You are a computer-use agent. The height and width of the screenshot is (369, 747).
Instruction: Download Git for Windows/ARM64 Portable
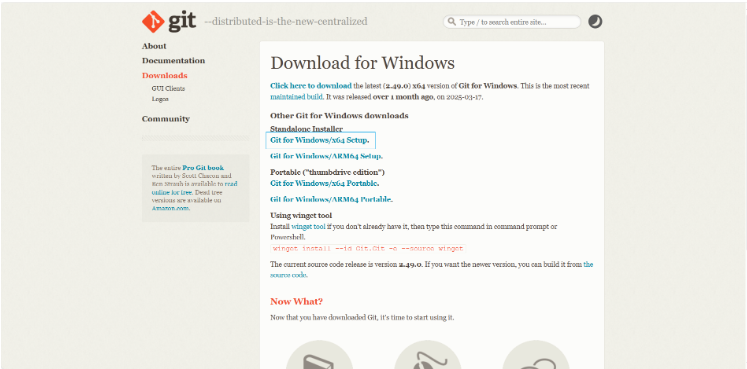point(332,199)
